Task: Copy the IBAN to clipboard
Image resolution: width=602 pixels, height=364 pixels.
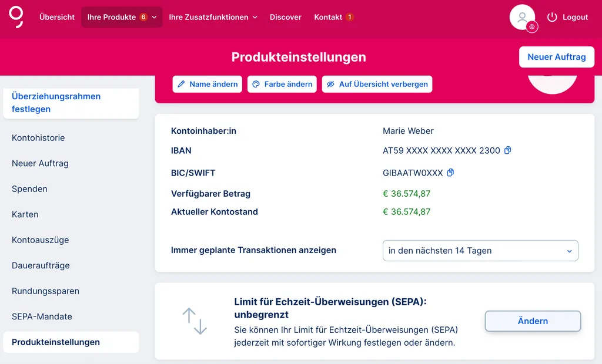Action: [508, 150]
